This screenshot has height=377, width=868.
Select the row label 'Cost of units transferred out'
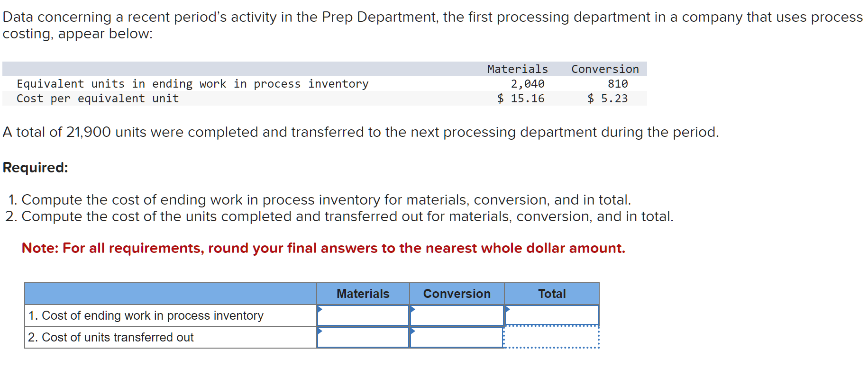click(x=111, y=337)
